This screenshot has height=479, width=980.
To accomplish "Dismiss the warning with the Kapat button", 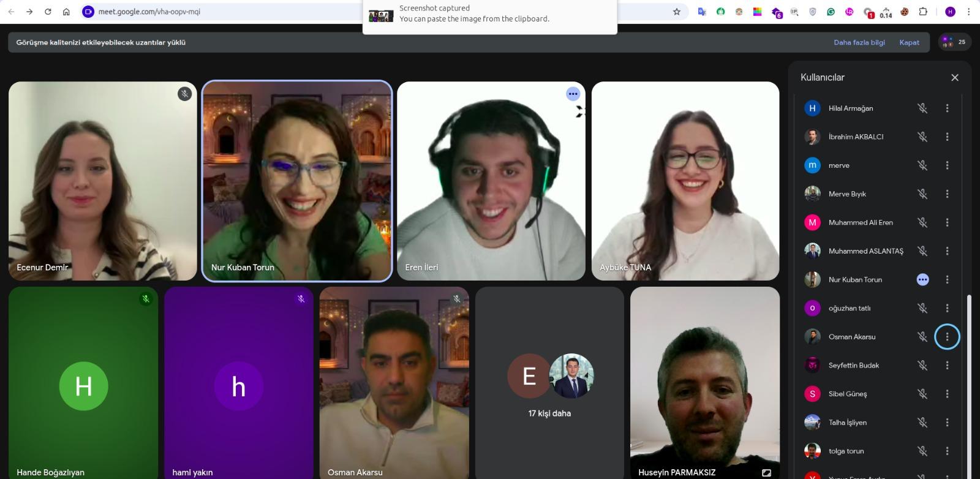I will [x=909, y=42].
